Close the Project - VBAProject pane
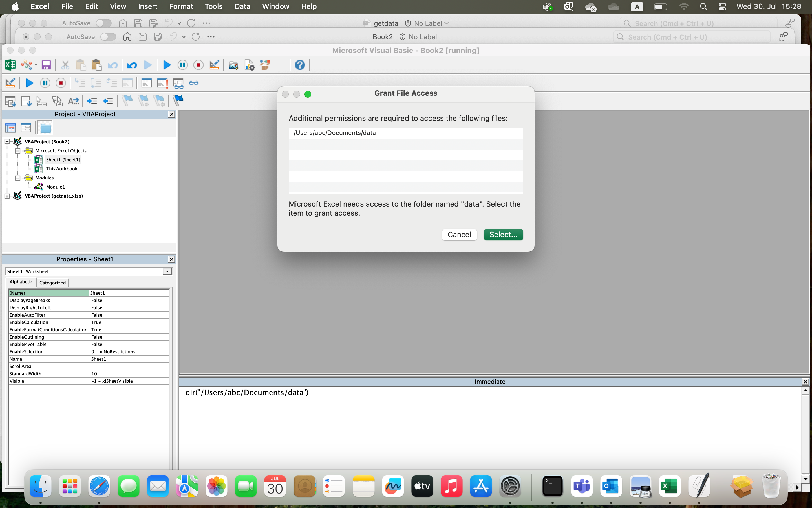Viewport: 812px width, 508px height. [x=171, y=114]
